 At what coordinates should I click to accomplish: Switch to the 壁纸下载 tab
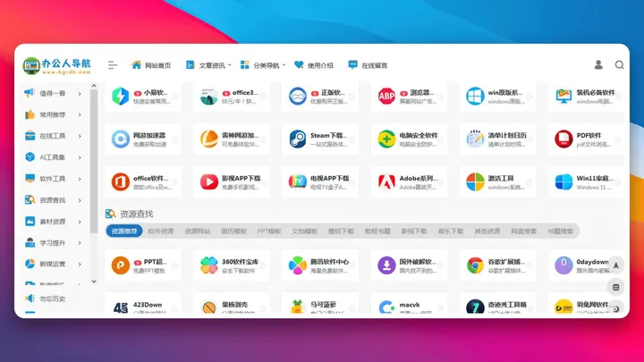click(x=341, y=232)
